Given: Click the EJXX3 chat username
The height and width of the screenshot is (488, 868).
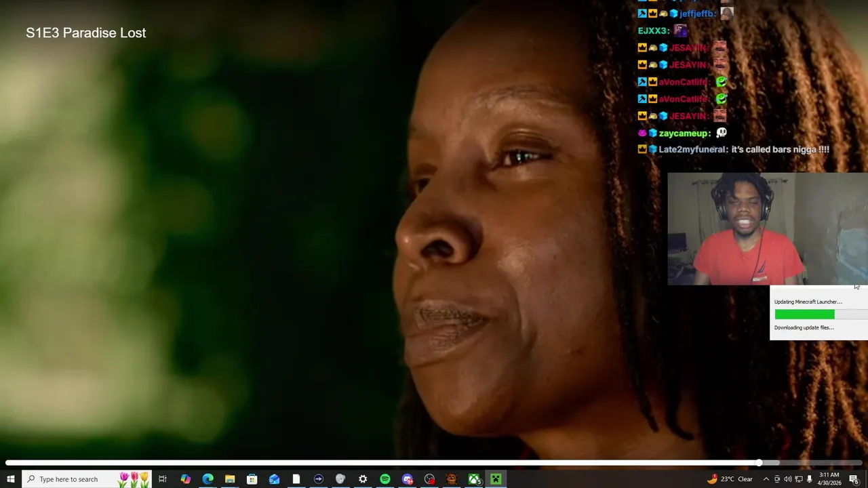Looking at the screenshot, I should click(654, 30).
